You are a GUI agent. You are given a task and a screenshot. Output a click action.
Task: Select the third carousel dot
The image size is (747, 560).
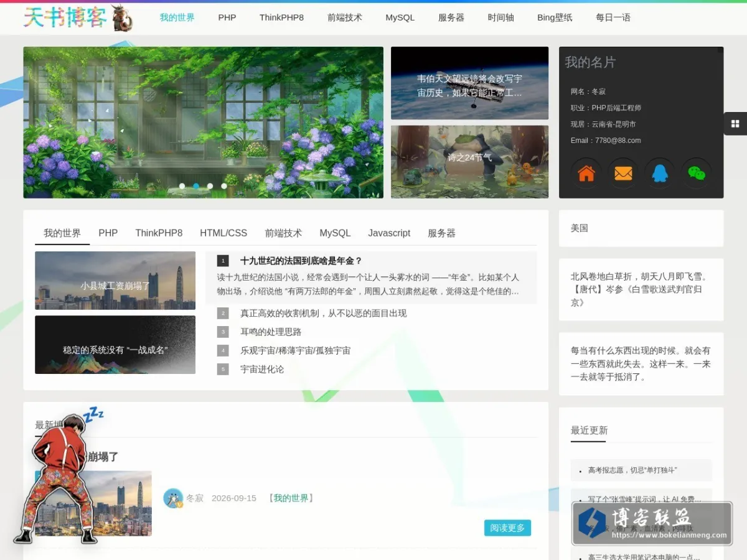[x=210, y=186]
